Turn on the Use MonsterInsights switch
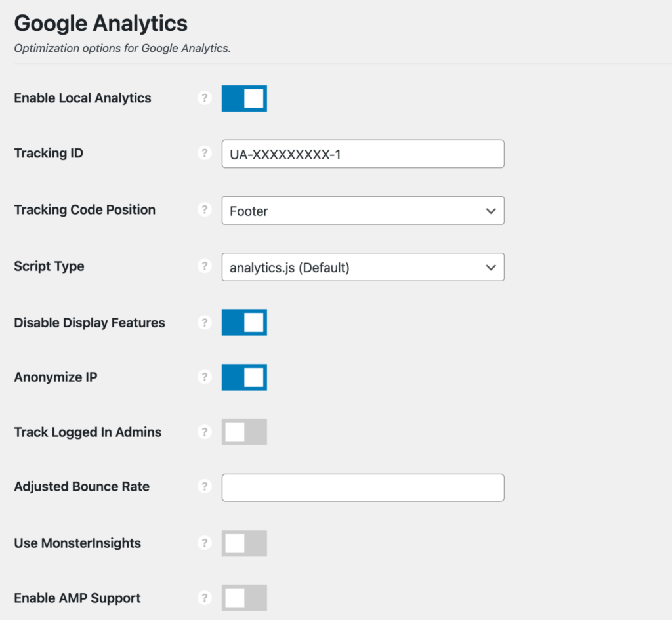 pos(244,543)
